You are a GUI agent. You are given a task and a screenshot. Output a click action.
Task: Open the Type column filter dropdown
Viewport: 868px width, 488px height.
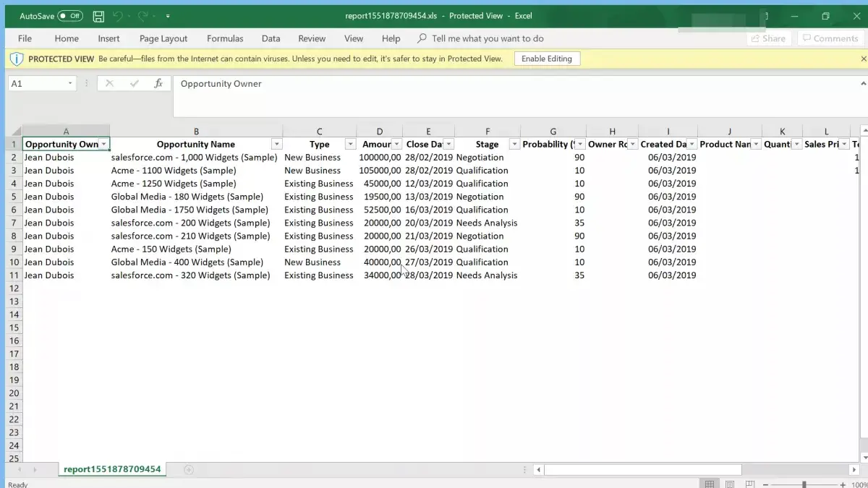point(350,145)
